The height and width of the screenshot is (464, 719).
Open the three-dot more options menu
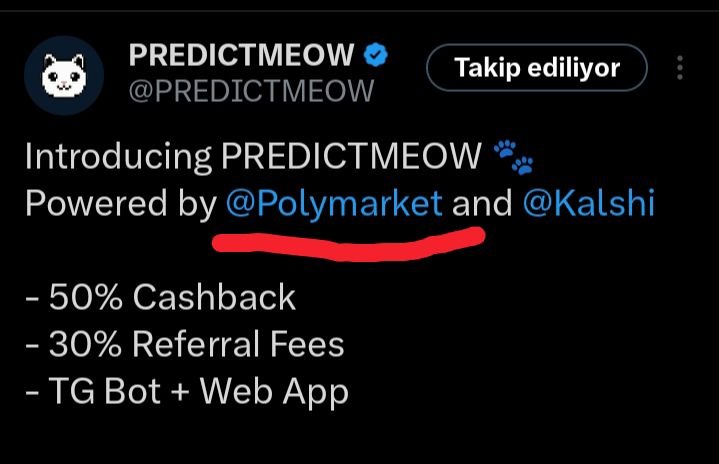(680, 68)
